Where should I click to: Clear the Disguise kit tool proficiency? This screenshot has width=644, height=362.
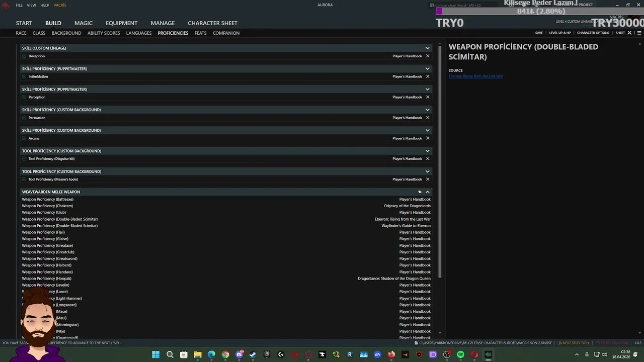428,158
